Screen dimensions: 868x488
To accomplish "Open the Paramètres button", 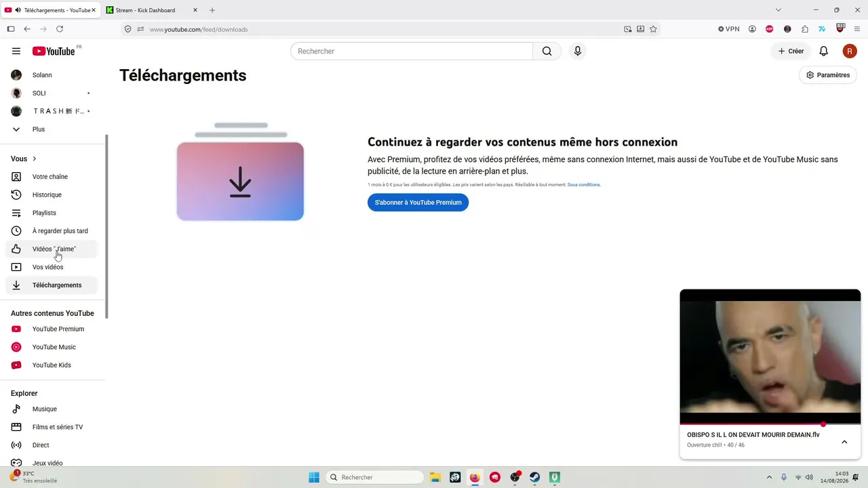I will (827, 75).
